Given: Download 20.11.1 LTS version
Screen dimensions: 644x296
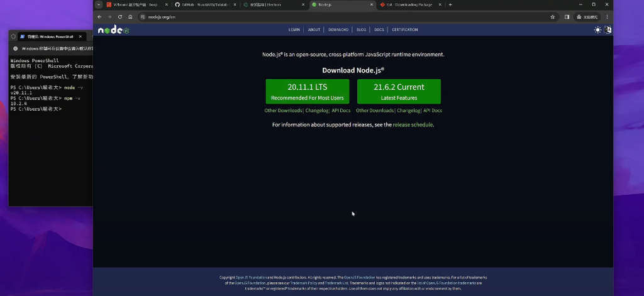Looking at the screenshot, I should click(307, 92).
